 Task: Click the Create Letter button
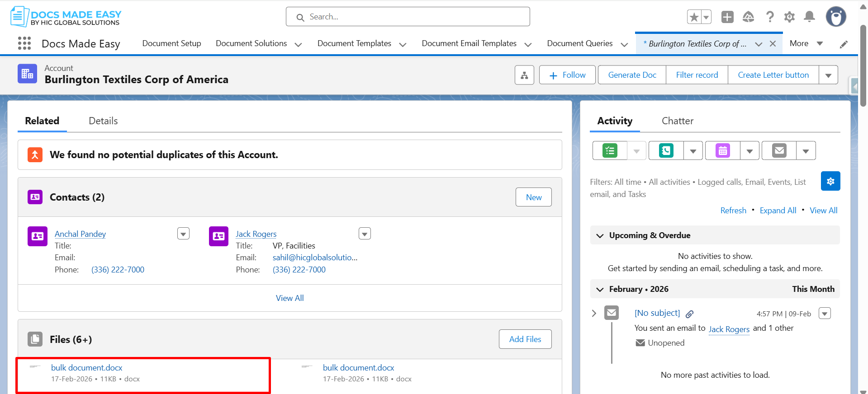click(773, 75)
